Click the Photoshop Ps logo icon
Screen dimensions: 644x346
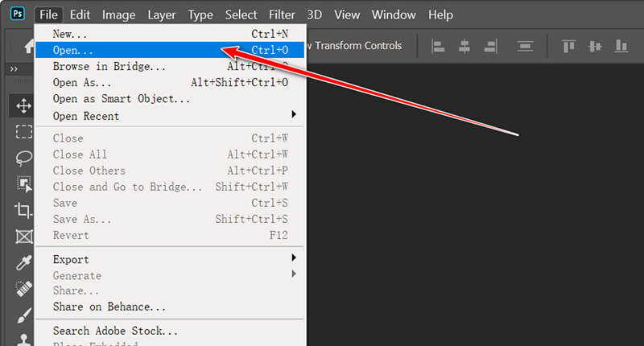click(17, 14)
